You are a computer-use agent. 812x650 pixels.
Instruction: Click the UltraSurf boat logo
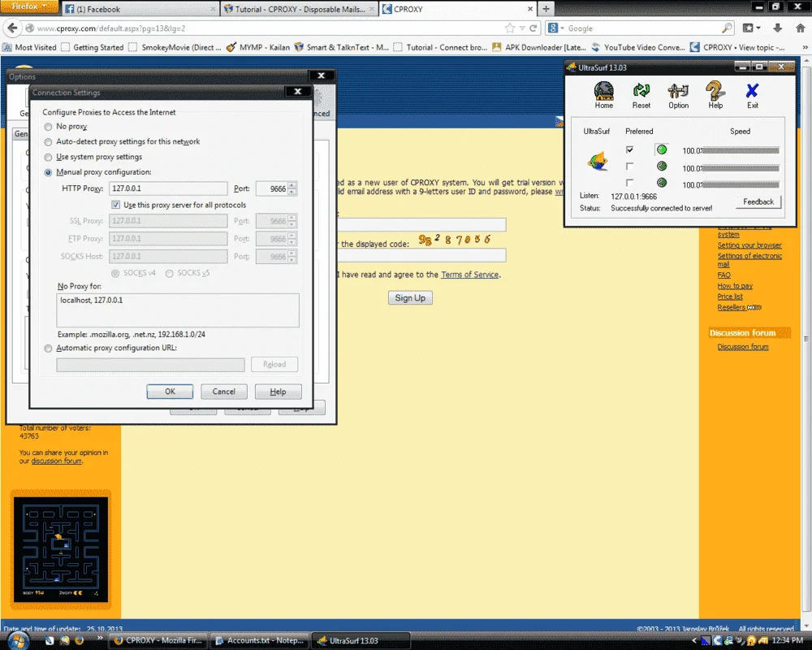(x=598, y=161)
